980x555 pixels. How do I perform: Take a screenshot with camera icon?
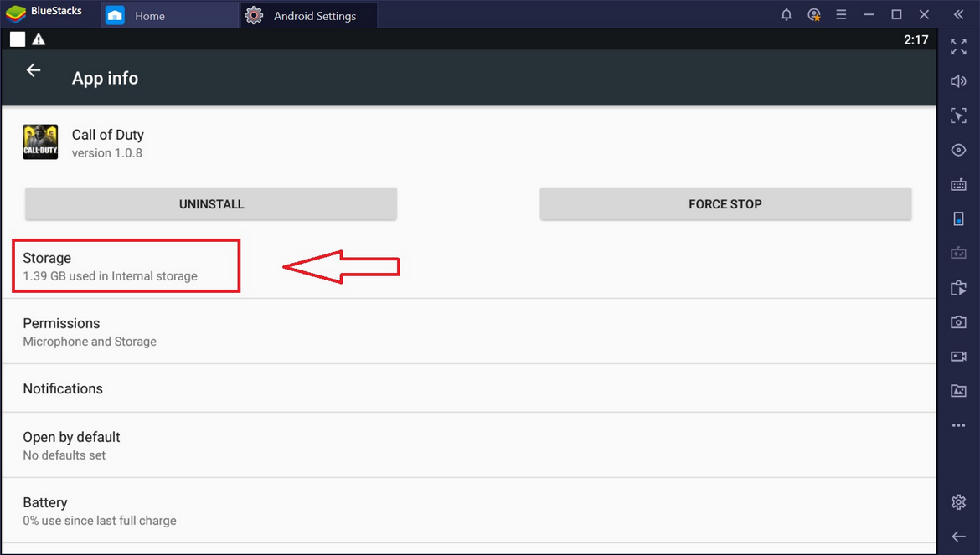pos(958,321)
